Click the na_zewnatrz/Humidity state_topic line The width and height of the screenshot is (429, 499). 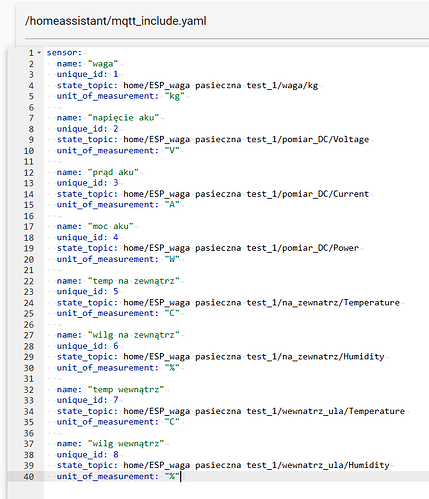click(x=221, y=357)
